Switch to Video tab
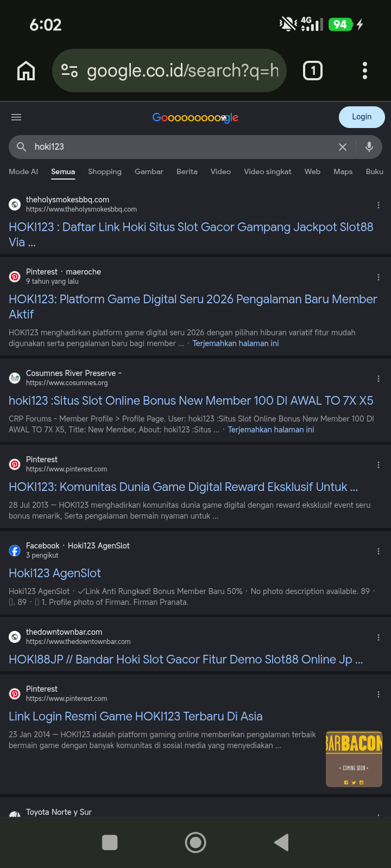This screenshot has height=868, width=391. [x=220, y=171]
